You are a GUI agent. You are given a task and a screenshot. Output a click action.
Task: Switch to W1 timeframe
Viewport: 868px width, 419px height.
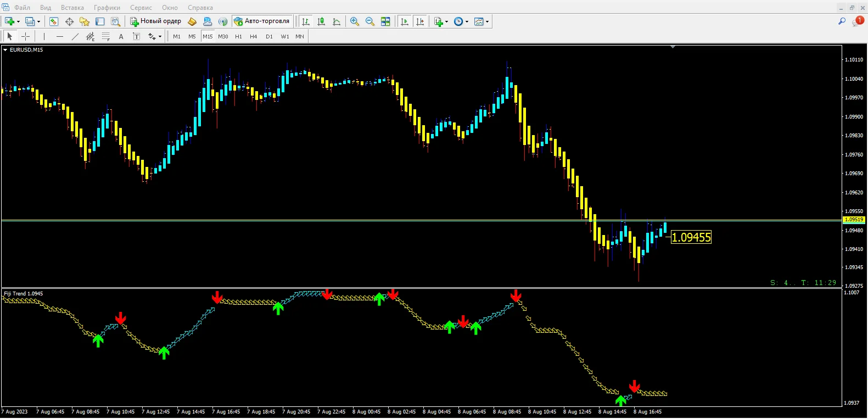pos(285,36)
